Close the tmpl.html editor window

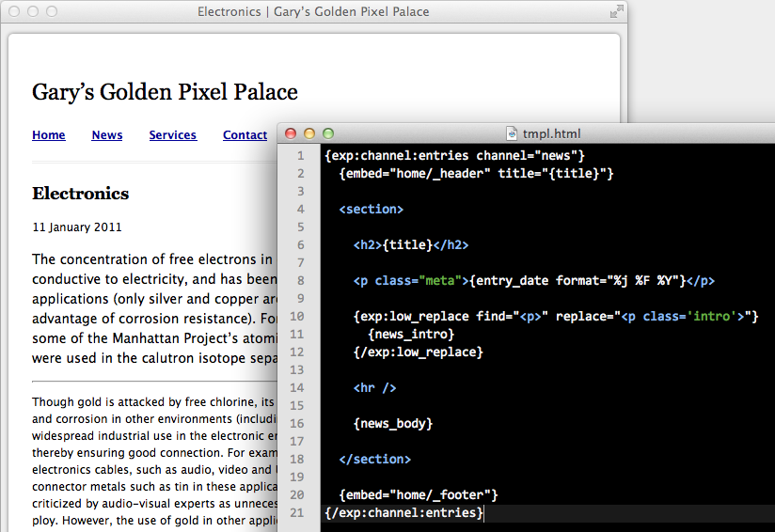(x=291, y=133)
